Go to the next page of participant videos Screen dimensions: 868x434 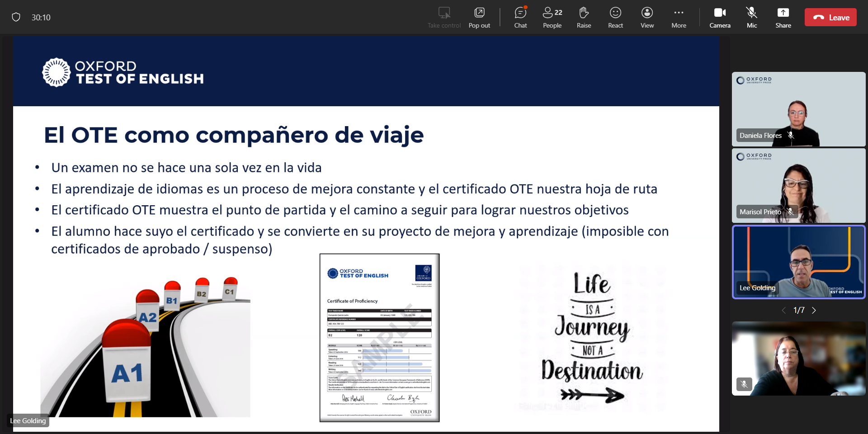[814, 310]
